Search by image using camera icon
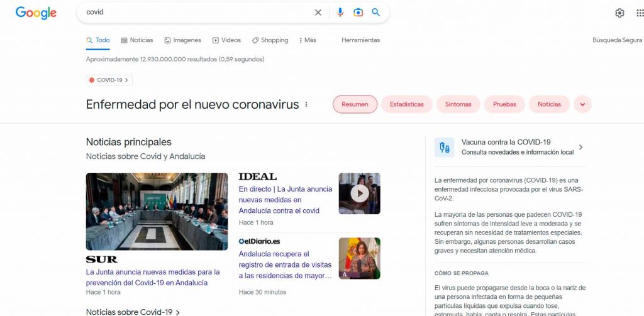Screen dimensions: 644x316 pyautogui.click(x=358, y=13)
